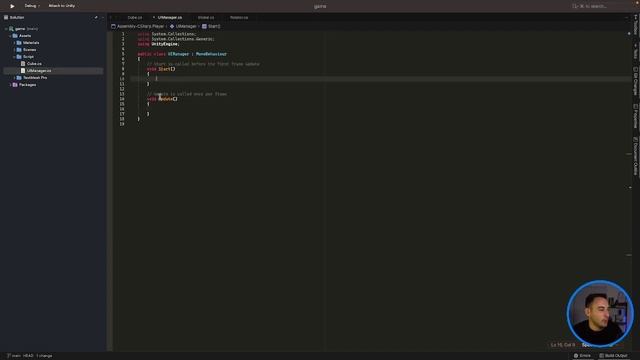Collapse the Scripts folder
Image resolution: width=640 pixels, height=360 pixels.
click(14, 57)
